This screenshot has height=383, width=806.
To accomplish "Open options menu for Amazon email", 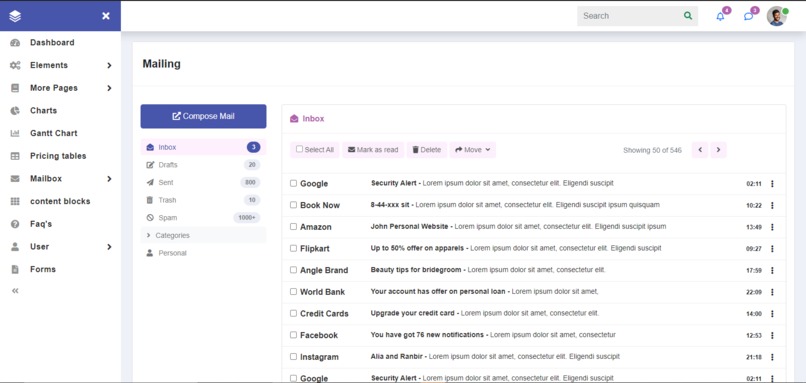I will 772,227.
